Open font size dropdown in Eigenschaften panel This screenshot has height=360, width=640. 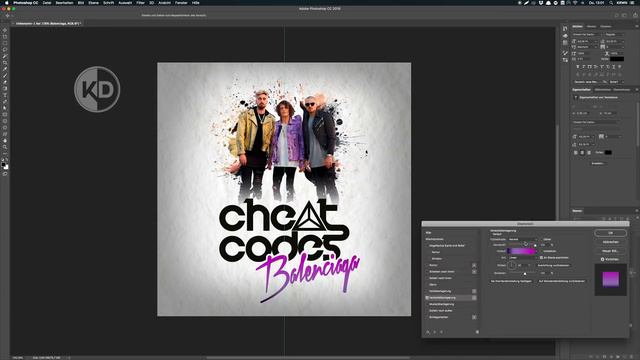coord(586,137)
